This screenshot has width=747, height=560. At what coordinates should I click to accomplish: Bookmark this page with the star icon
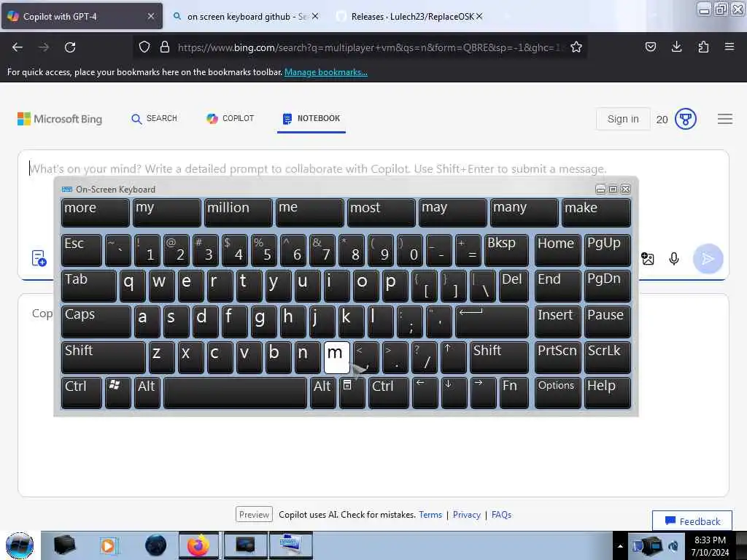[x=576, y=47]
